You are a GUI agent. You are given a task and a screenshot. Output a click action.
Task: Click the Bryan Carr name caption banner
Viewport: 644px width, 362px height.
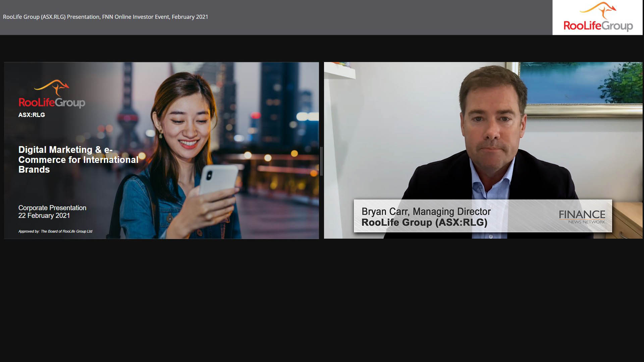tap(426, 212)
